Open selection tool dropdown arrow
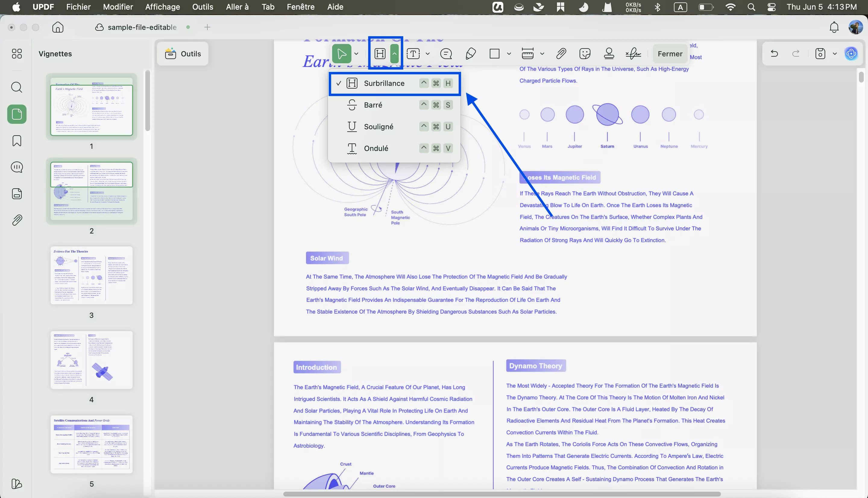 [356, 54]
